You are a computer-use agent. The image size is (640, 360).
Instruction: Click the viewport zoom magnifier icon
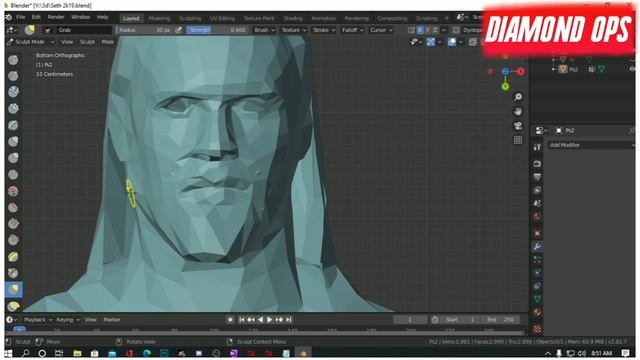click(518, 97)
